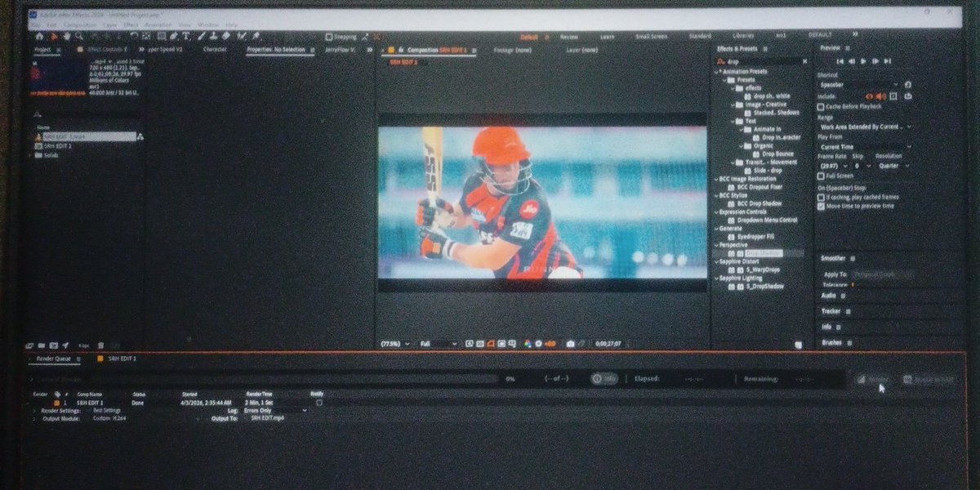The width and height of the screenshot is (980, 490).
Task: Collapse the Sapphire Lighting category
Action: (x=716, y=278)
